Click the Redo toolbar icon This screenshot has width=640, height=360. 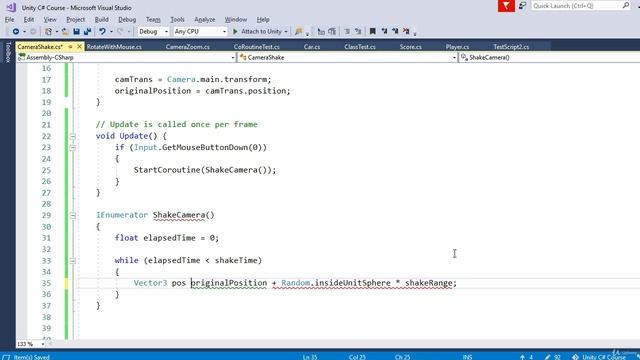[120, 31]
